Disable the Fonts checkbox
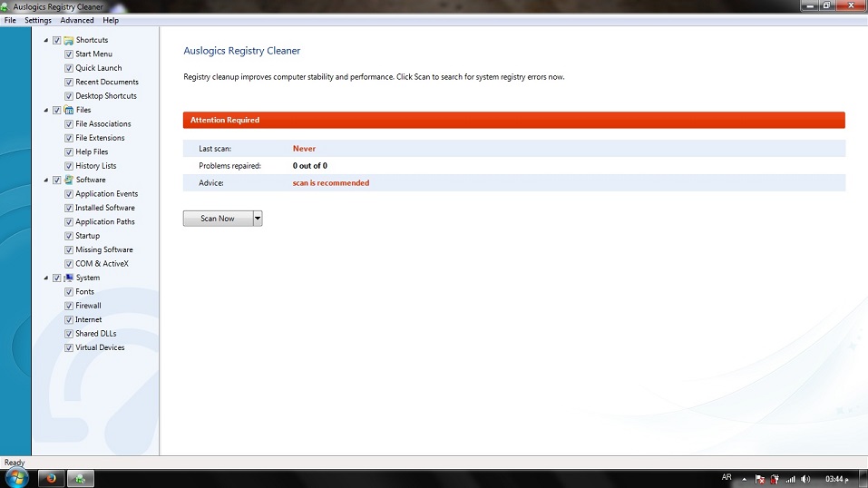The height and width of the screenshot is (488, 868). 69,292
